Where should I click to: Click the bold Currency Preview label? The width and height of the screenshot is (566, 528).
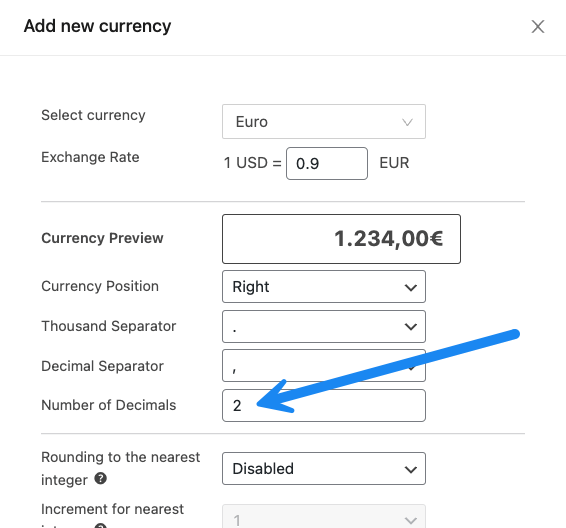(x=102, y=238)
